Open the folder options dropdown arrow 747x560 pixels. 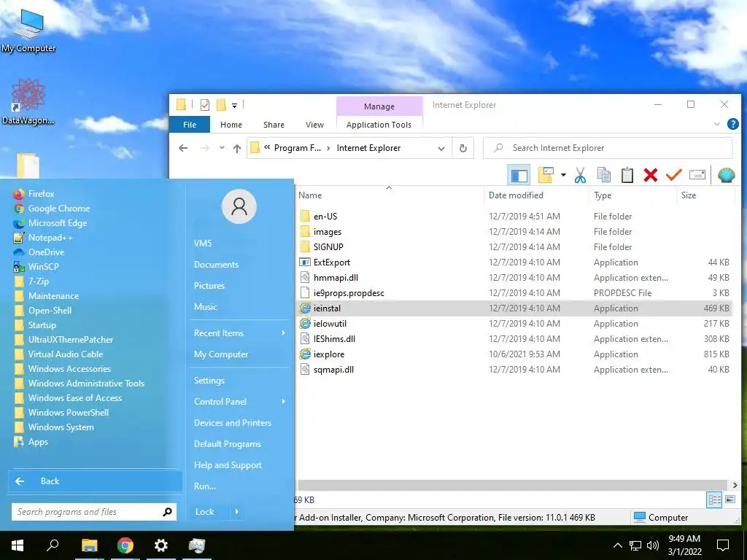pyautogui.click(x=563, y=175)
